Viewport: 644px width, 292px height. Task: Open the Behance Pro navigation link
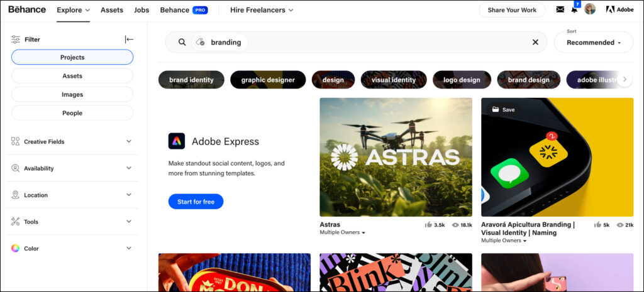184,10
